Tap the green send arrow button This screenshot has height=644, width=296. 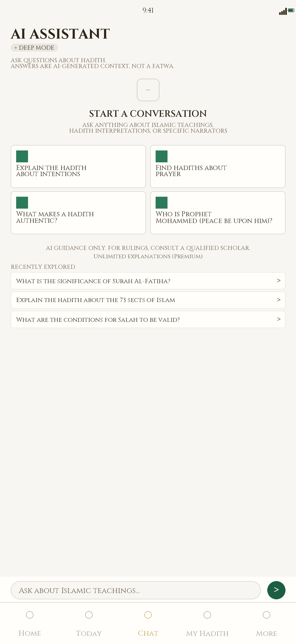tap(276, 590)
